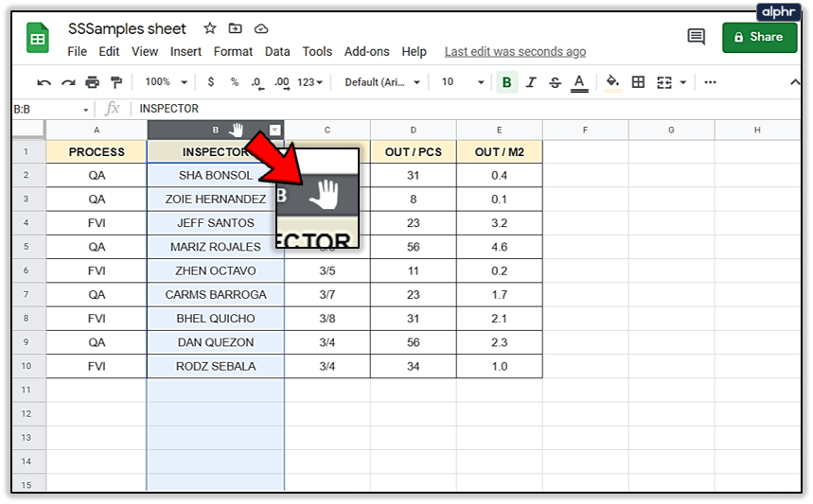Click the borders icon in toolbar
The height and width of the screenshot is (504, 813).
tap(638, 82)
